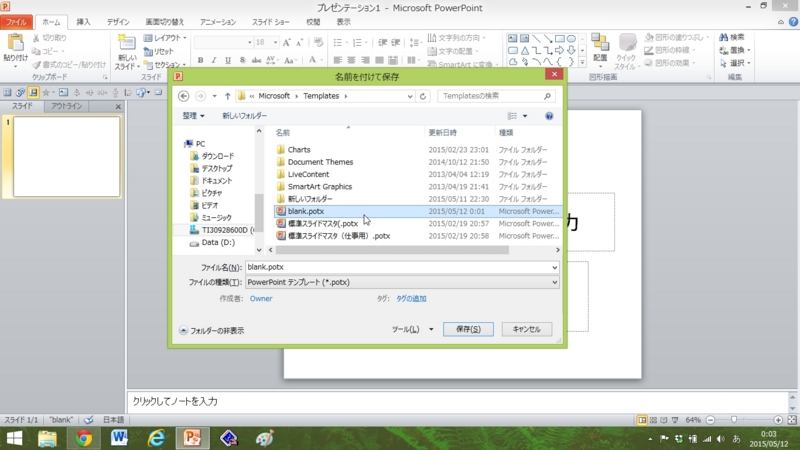Click the Templates breadcrumb segment

pos(321,96)
